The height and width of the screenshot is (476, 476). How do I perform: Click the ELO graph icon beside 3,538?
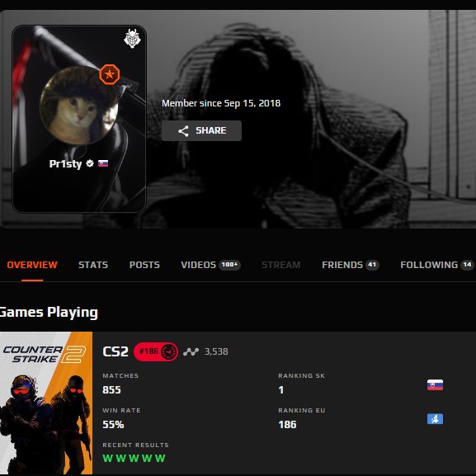coord(191,351)
